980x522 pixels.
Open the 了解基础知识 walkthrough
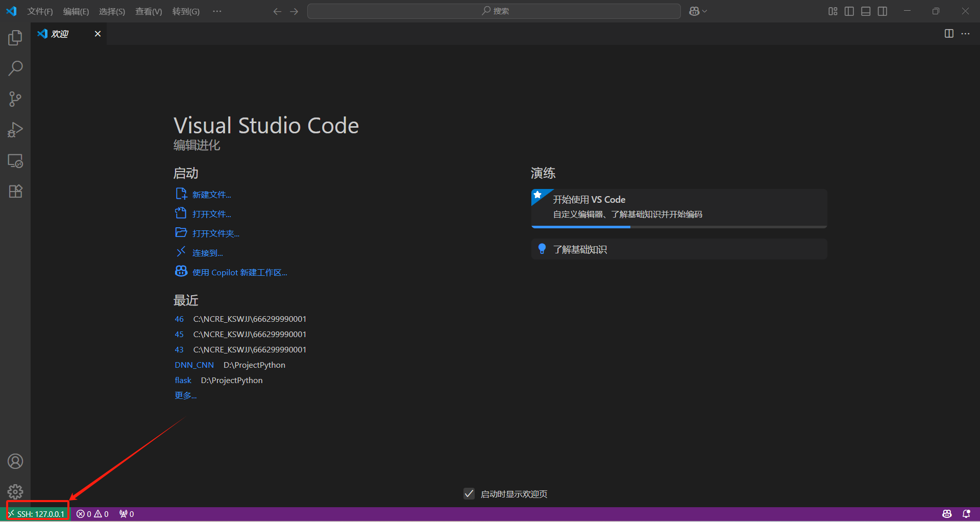pyautogui.click(x=679, y=249)
